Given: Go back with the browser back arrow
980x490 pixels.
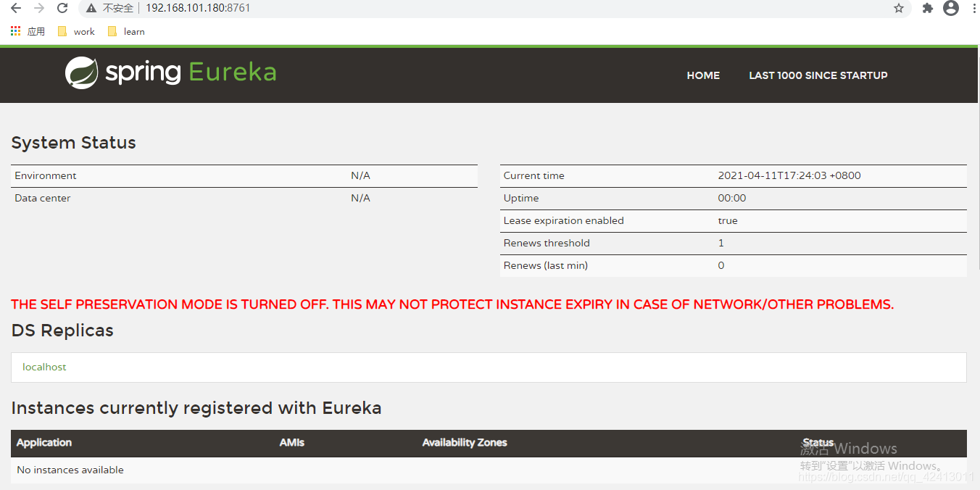Looking at the screenshot, I should pyautogui.click(x=16, y=8).
